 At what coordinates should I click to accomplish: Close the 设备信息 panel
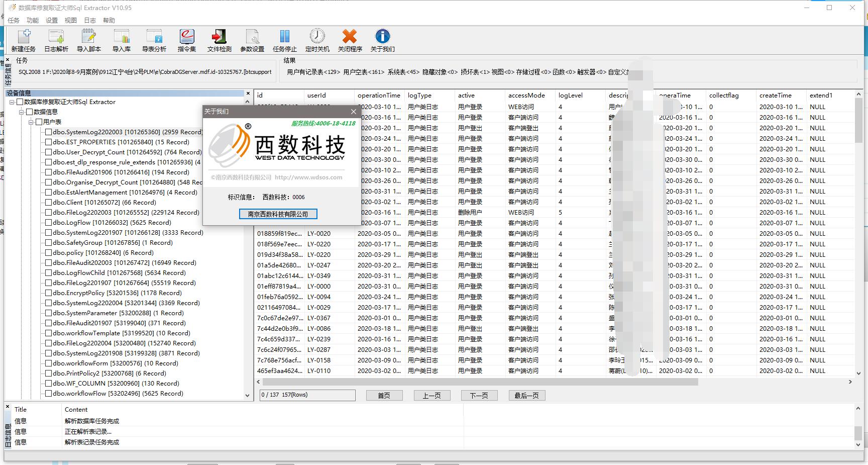(x=248, y=93)
